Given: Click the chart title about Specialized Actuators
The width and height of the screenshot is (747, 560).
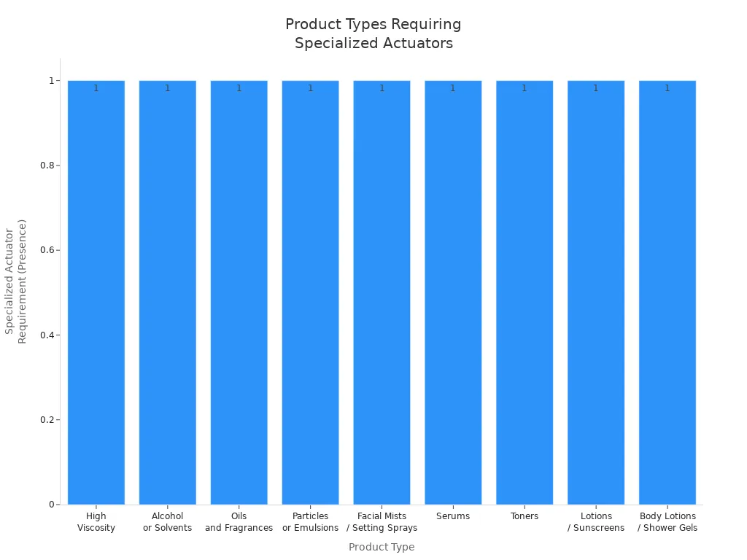Looking at the screenshot, I should coord(373,34).
